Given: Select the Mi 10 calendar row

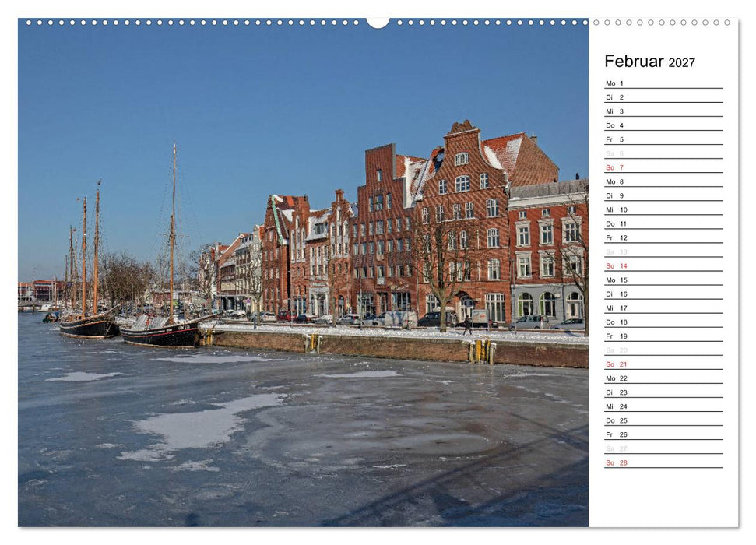Looking at the screenshot, I should pos(663,209).
